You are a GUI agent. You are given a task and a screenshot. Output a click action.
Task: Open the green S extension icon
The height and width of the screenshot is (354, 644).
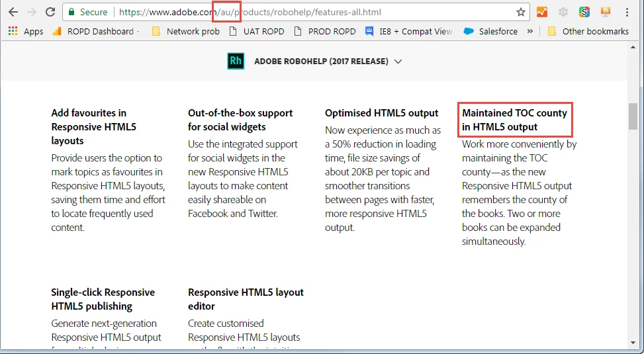coord(584,12)
